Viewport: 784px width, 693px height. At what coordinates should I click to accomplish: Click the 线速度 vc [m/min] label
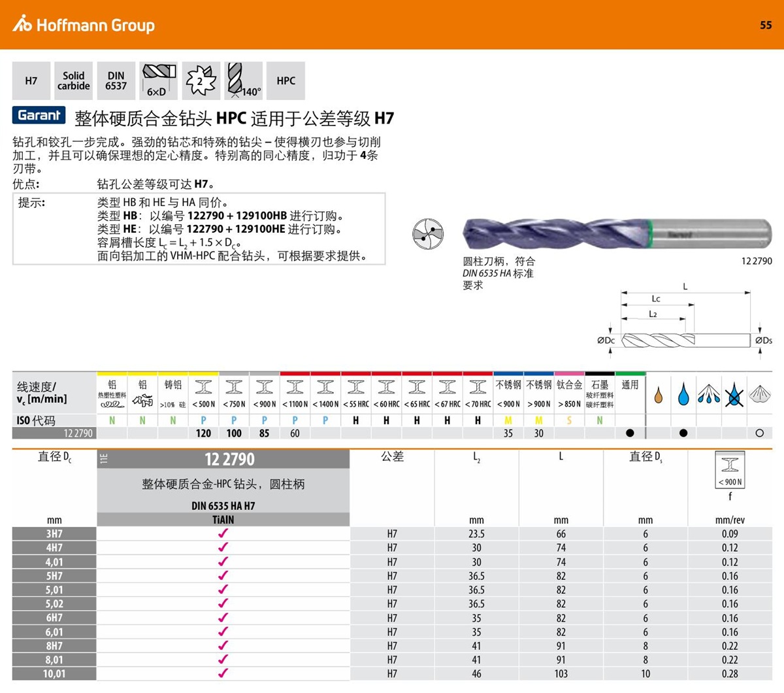pyautogui.click(x=42, y=392)
